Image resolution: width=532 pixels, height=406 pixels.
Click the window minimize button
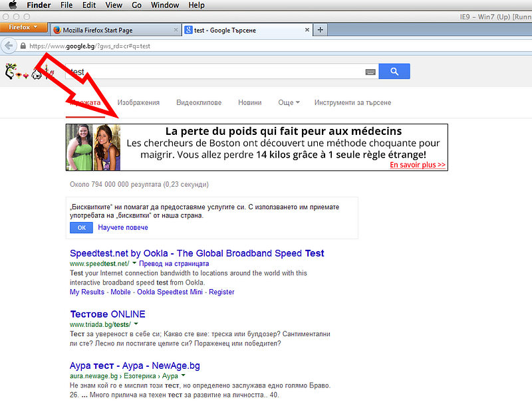point(16,17)
